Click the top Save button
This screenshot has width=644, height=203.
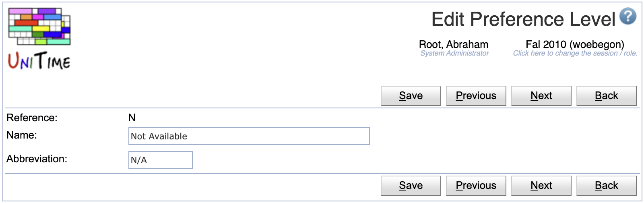pos(411,96)
